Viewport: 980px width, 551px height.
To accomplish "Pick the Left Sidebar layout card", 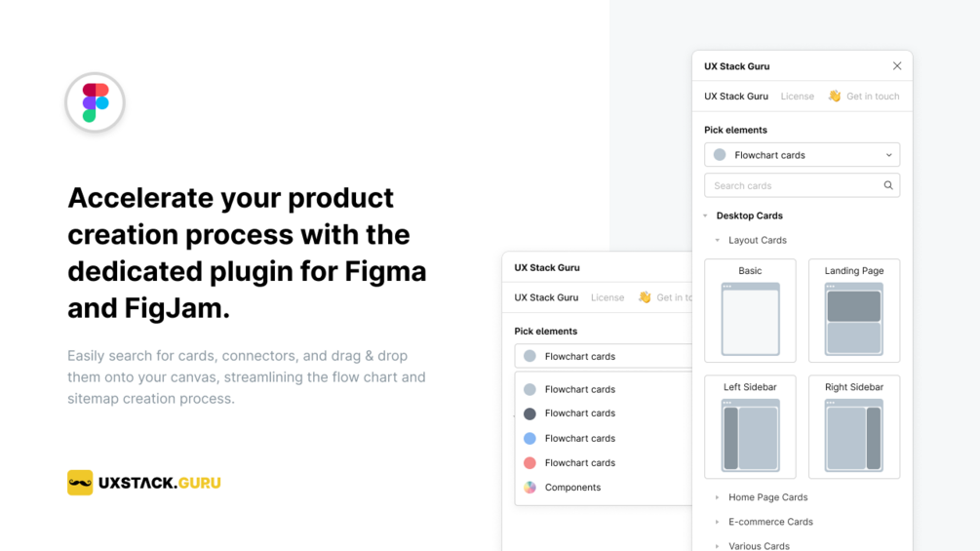I will [x=750, y=427].
